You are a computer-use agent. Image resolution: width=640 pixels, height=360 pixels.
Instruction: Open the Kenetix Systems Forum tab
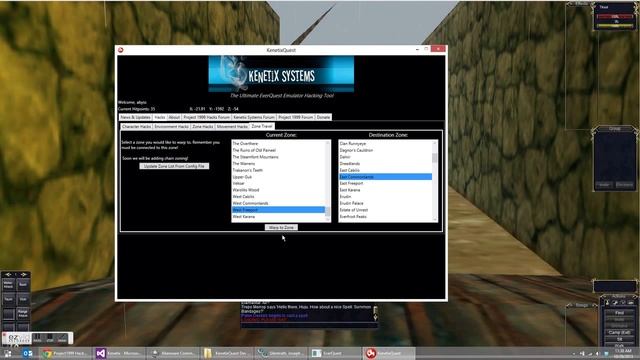(x=254, y=117)
